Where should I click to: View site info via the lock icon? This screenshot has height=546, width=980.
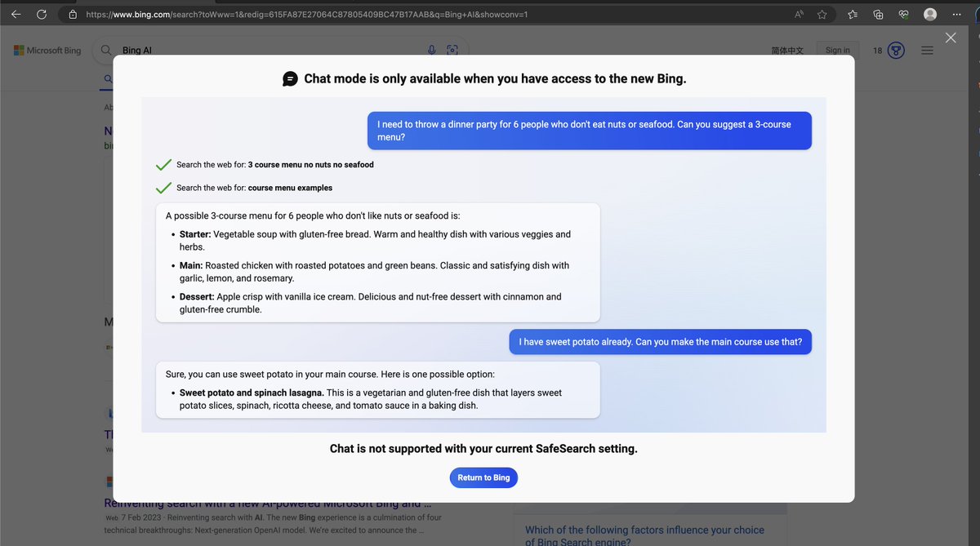[x=73, y=15]
